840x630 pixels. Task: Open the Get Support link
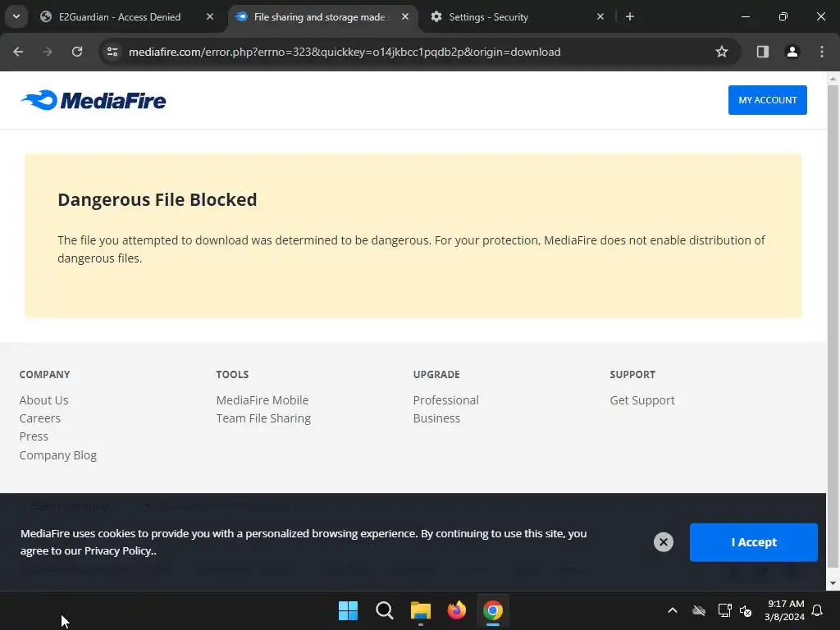642,400
